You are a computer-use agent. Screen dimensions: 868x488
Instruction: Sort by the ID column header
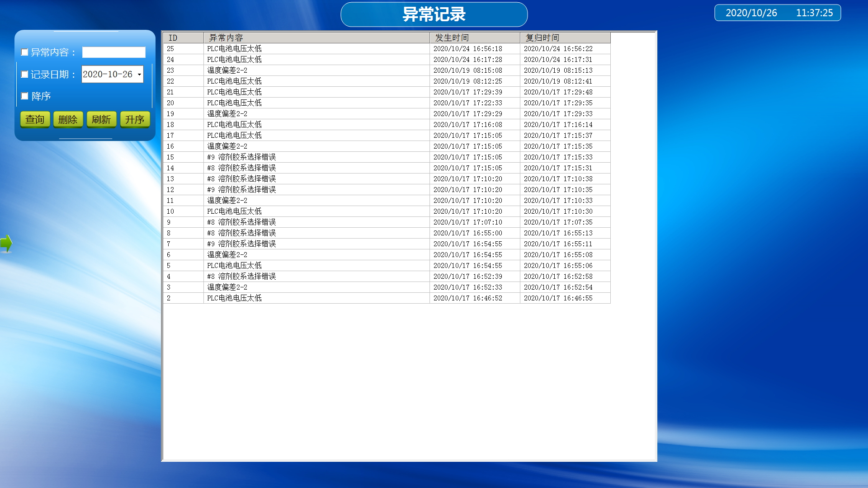[183, 38]
